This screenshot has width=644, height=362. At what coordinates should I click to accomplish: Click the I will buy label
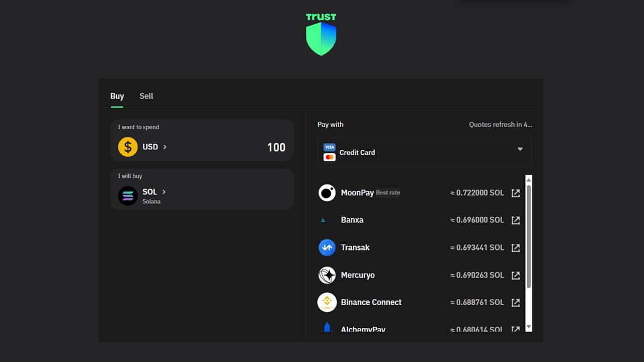tap(130, 176)
